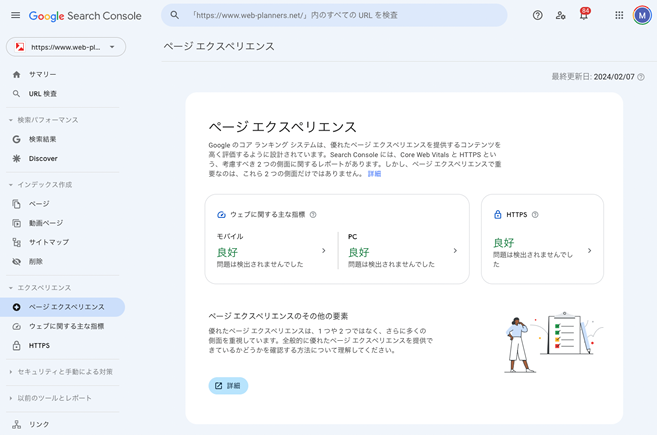Click the gauge icon beside ウェブに関する主な指標 in sidebar
The height and width of the screenshot is (435, 657).
pos(16,326)
